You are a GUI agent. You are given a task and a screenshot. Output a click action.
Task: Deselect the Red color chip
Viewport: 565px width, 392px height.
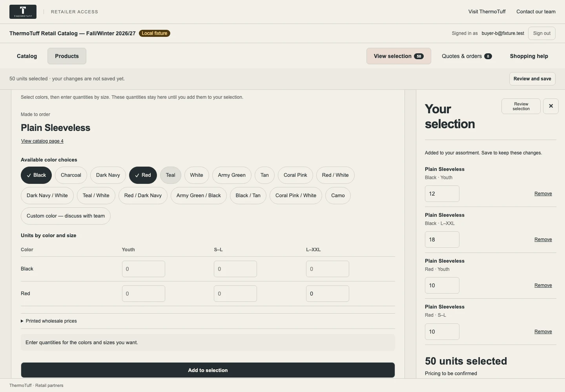click(143, 175)
